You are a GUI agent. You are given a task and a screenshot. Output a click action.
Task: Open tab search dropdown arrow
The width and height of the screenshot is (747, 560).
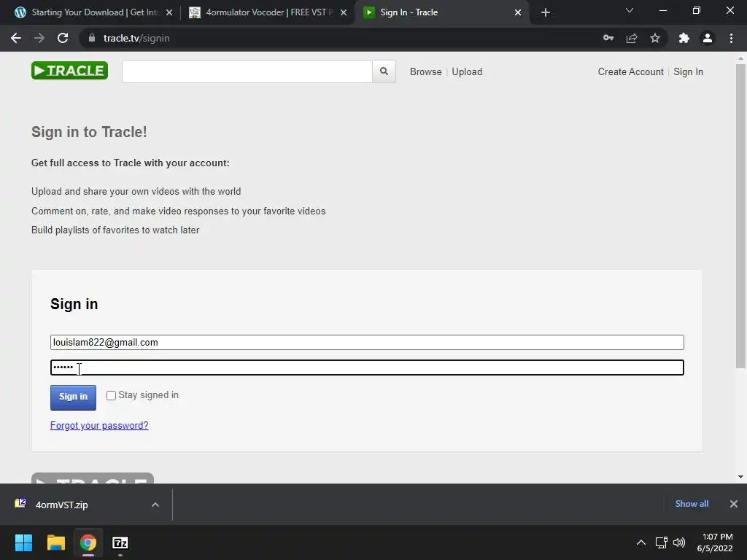[x=630, y=10]
